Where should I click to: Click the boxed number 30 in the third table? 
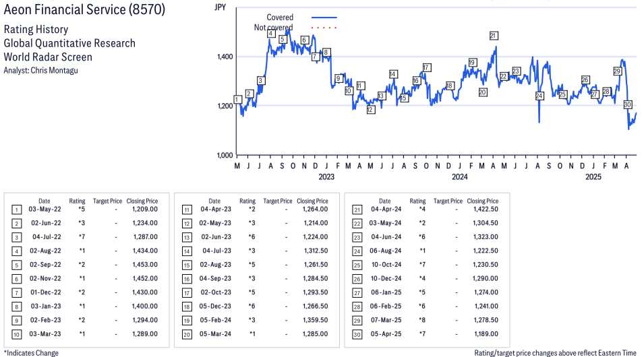click(357, 334)
